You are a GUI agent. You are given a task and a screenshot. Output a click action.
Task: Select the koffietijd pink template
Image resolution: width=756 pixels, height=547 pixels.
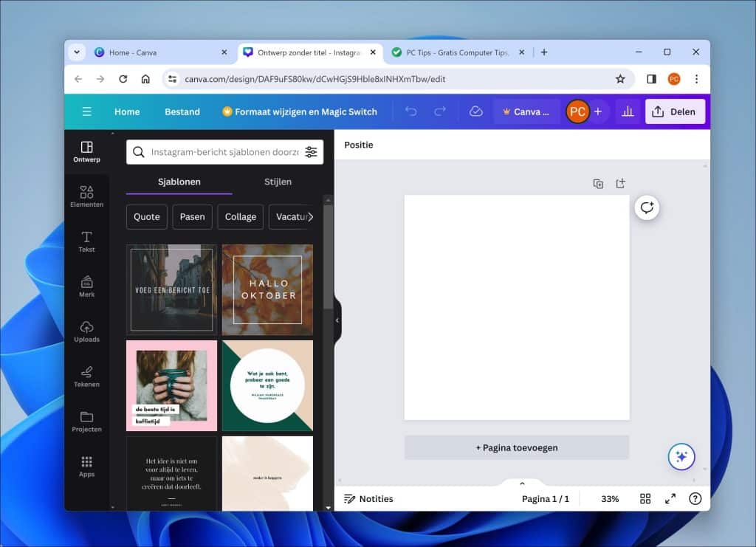click(x=171, y=385)
